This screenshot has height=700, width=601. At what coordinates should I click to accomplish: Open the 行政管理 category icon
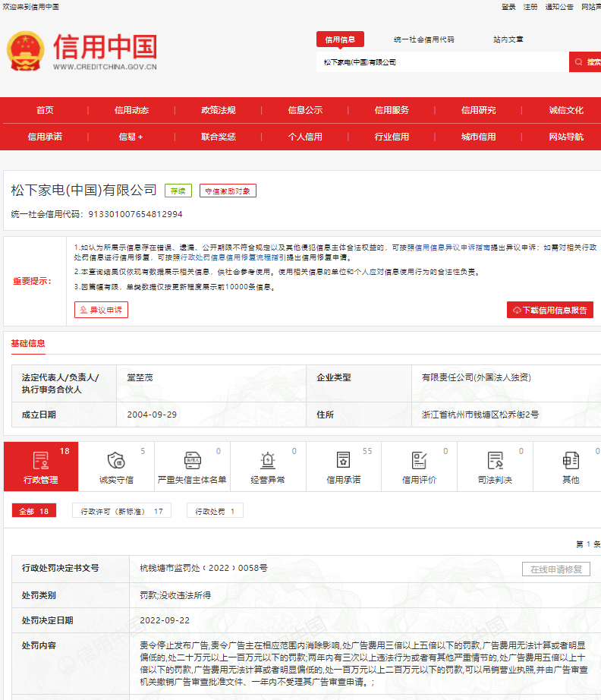(x=41, y=460)
